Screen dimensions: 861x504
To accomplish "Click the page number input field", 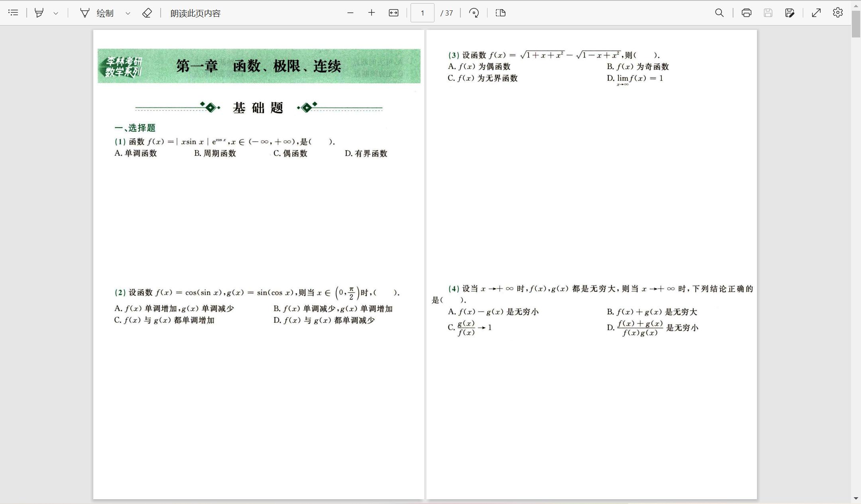I will coord(422,13).
